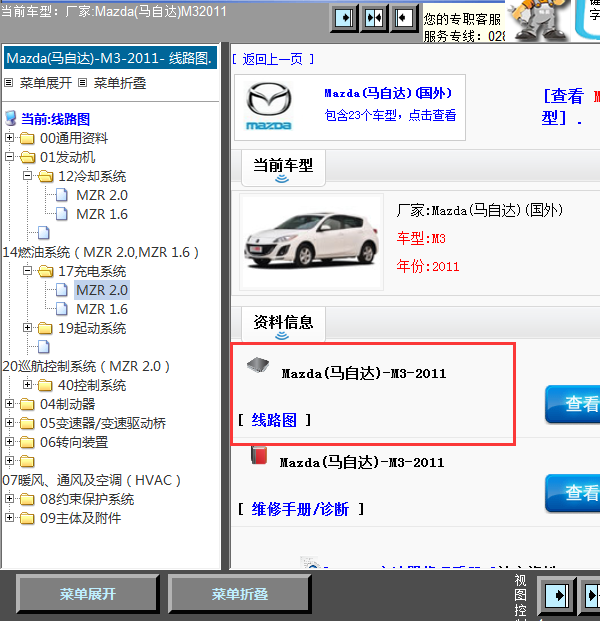Click 查看 button beside repair manual entry
Viewport: 600px width, 621px height.
click(573, 493)
